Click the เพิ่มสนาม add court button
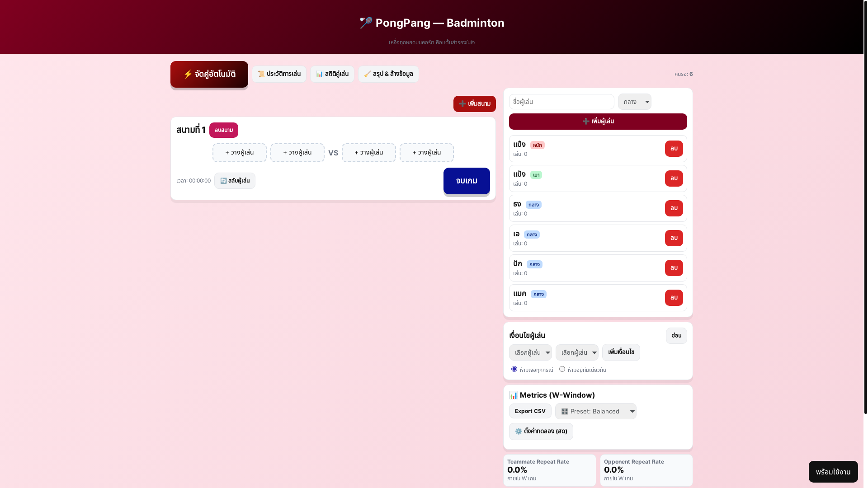 pos(474,104)
